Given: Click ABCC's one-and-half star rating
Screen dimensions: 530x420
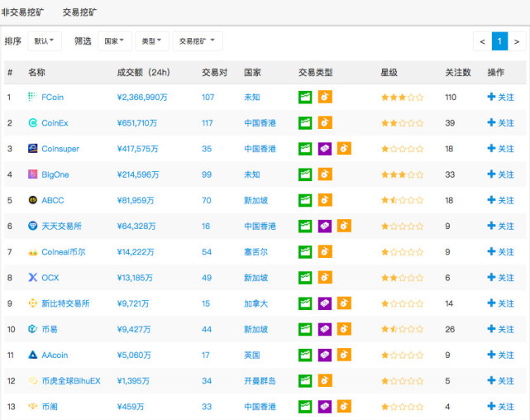Looking at the screenshot, I should 402,200.
